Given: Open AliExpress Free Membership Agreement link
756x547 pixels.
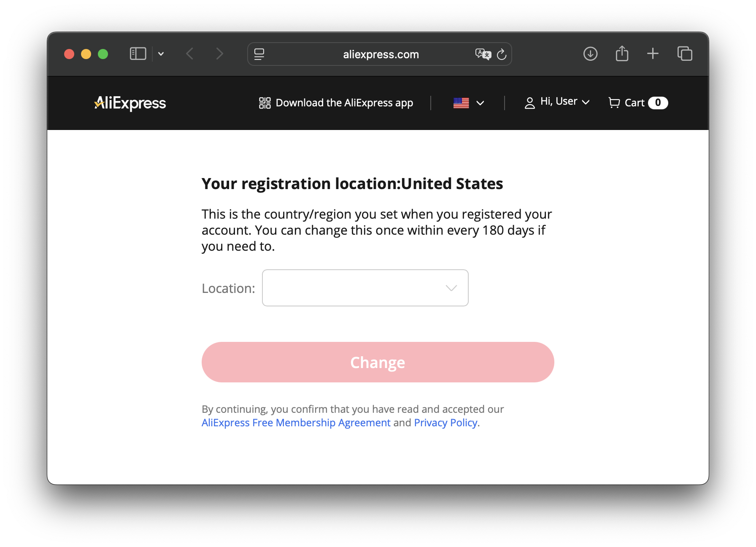Looking at the screenshot, I should (296, 423).
